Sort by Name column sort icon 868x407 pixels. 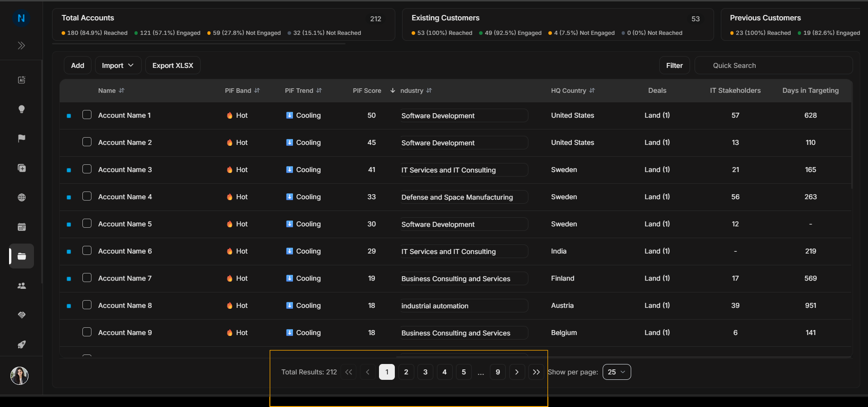click(121, 91)
